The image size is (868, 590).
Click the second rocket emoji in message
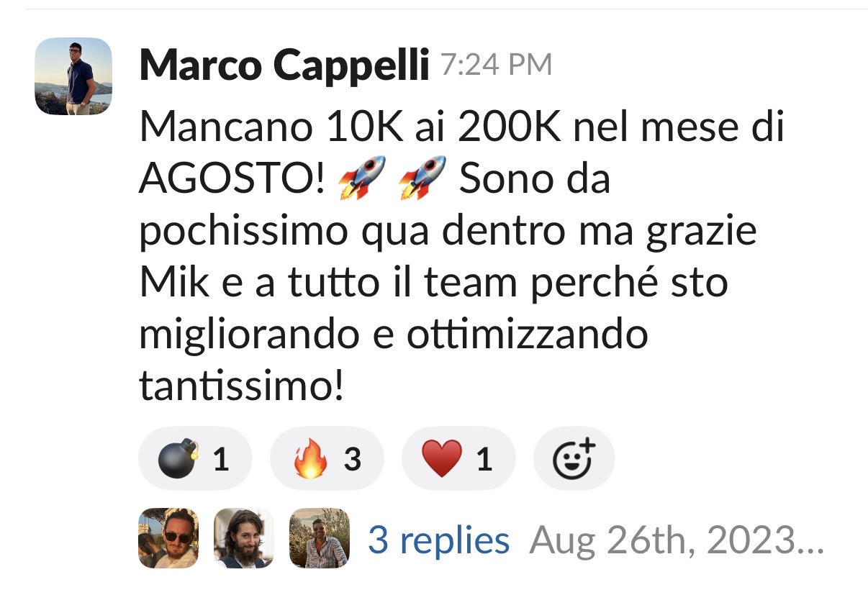point(423,180)
